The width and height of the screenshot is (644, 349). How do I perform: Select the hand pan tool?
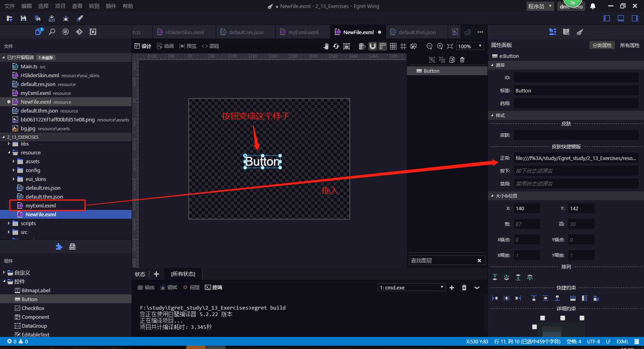[x=326, y=46]
